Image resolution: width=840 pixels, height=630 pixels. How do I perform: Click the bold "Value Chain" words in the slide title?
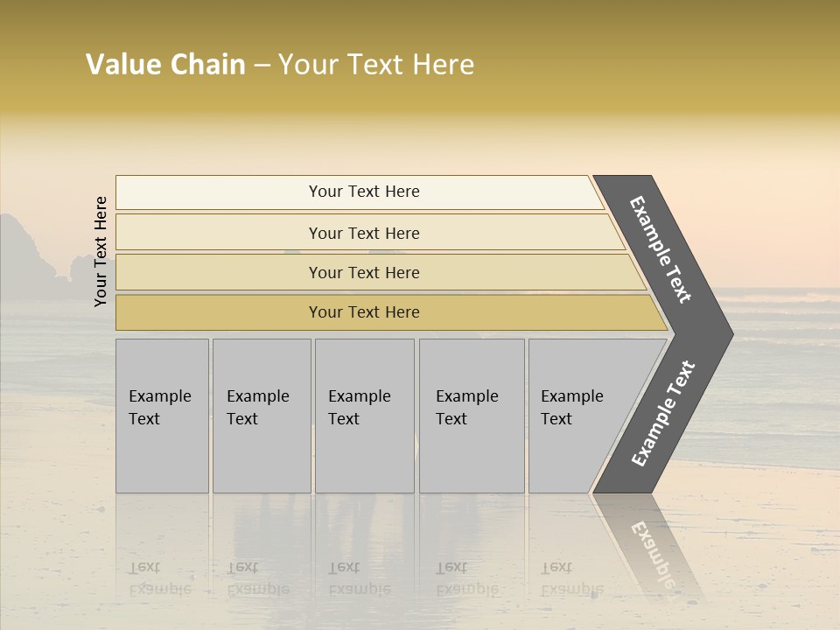(165, 65)
